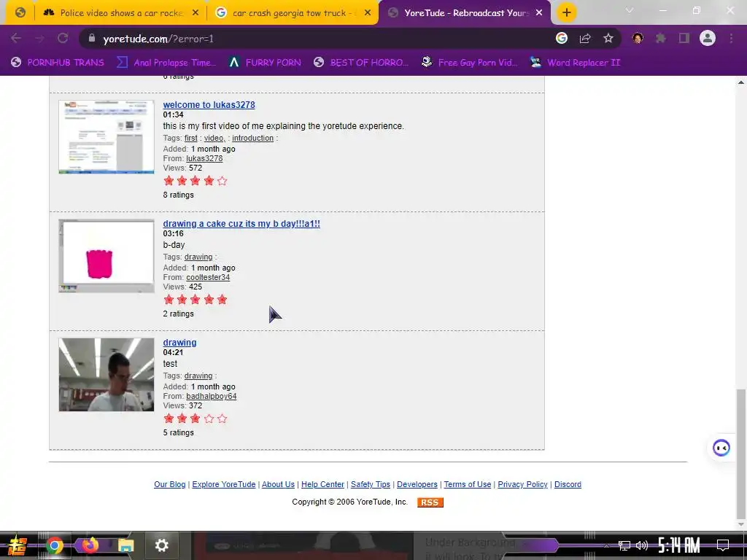Viewport: 747px width, 560px height.
Task: Click the scrollbar up arrow
Action: pos(741,82)
